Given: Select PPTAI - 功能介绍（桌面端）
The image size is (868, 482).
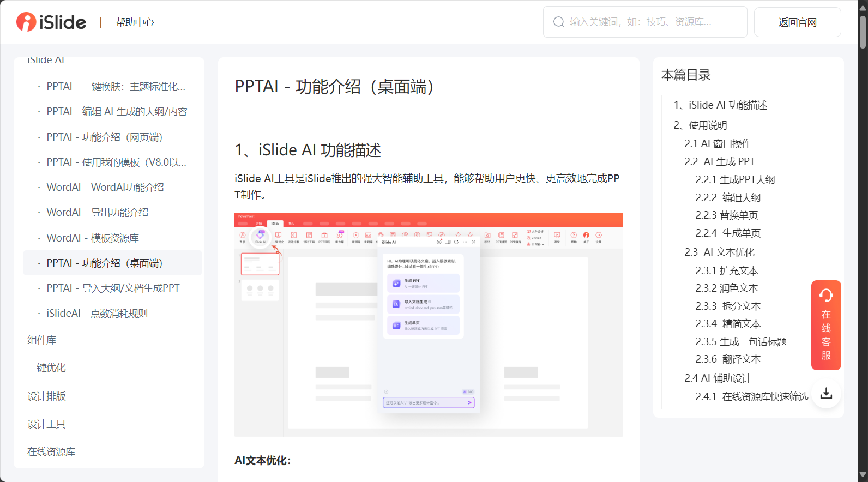Looking at the screenshot, I should [x=112, y=263].
